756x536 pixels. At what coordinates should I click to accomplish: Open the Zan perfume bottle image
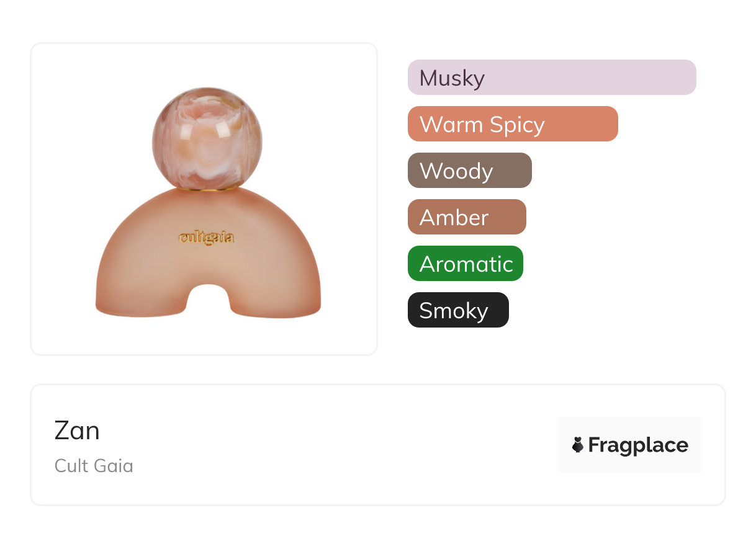204,199
